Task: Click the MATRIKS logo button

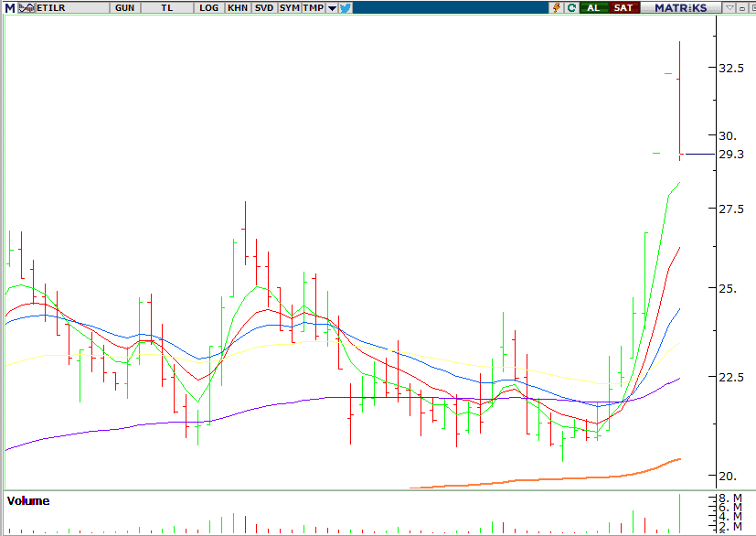Action: (x=681, y=7)
